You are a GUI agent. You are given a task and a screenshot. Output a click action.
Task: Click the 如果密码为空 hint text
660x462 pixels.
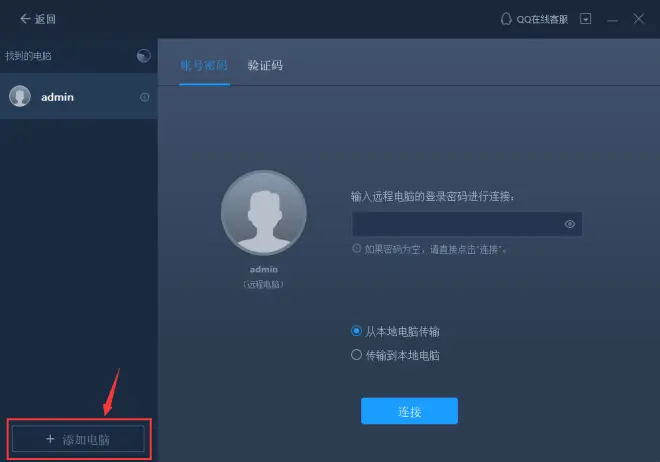click(435, 250)
